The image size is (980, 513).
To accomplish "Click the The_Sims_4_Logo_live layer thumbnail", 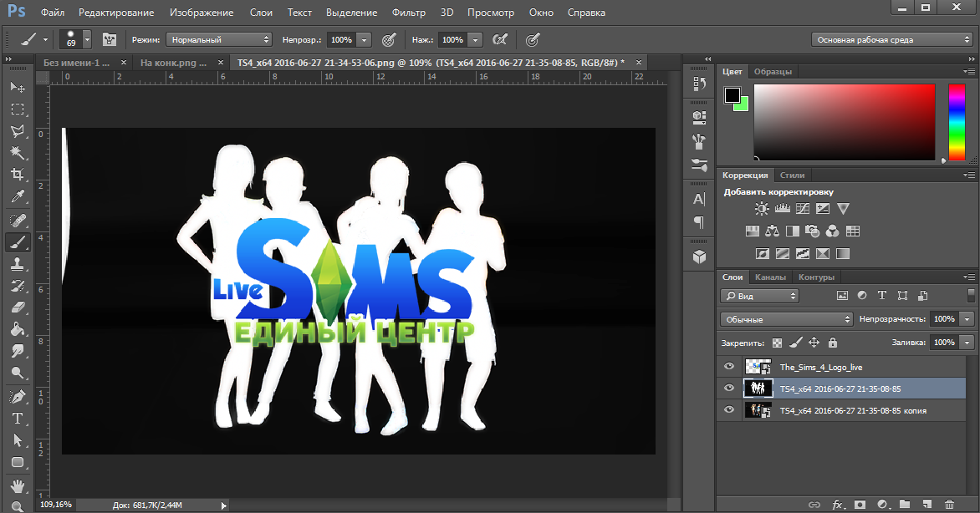I will [758, 367].
